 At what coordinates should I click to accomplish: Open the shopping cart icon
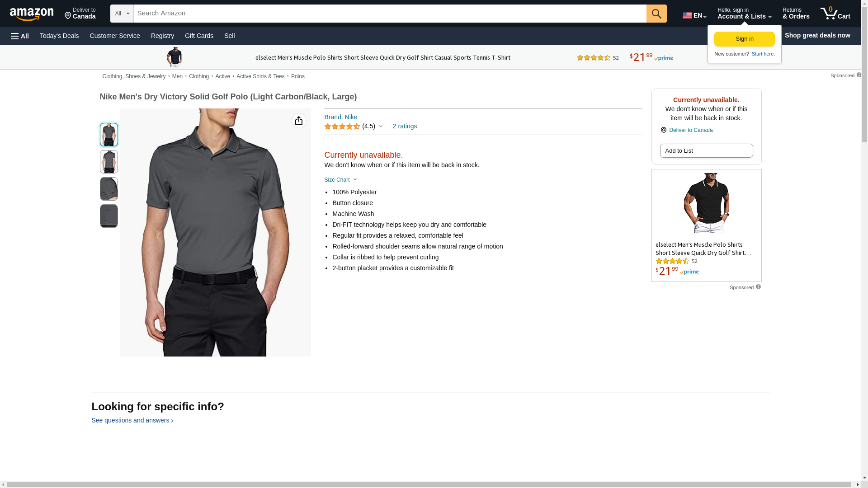(835, 14)
